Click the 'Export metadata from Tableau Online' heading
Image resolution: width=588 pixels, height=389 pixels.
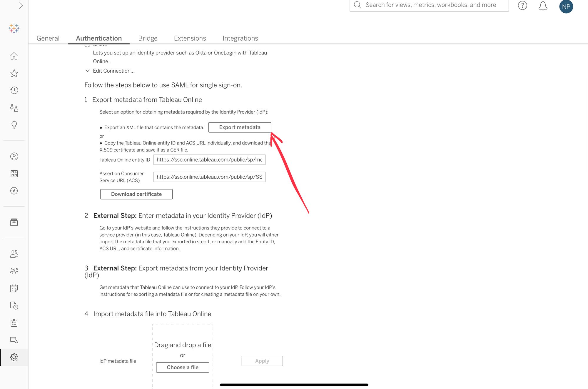(x=147, y=100)
